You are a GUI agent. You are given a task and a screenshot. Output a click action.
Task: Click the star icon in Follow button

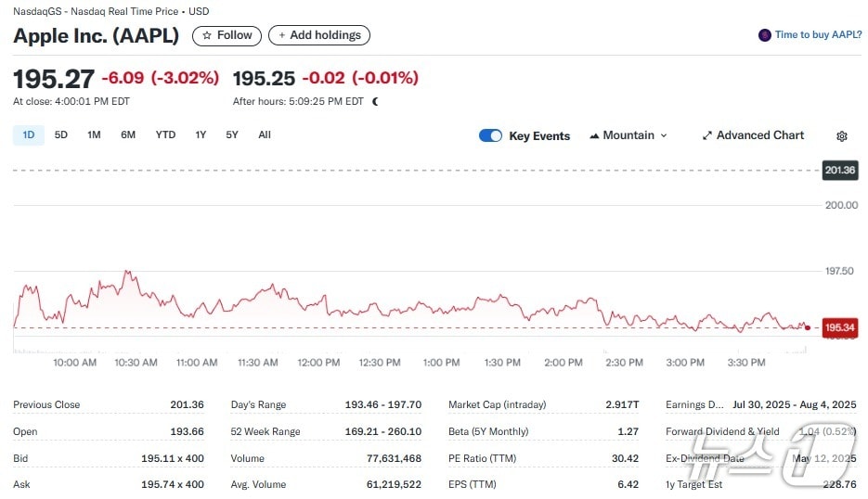click(x=207, y=35)
